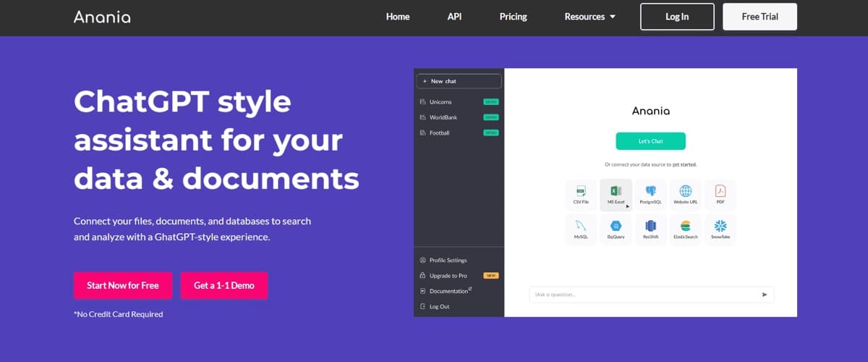This screenshot has height=362, width=868.
Task: Click Get a 1-1 Demo button
Action: click(224, 285)
